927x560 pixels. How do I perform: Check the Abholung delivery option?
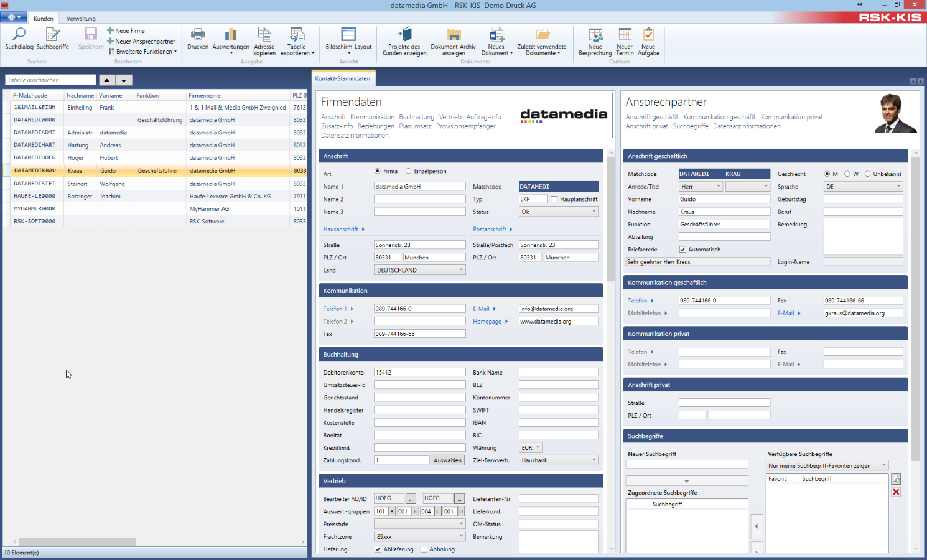pyautogui.click(x=424, y=549)
